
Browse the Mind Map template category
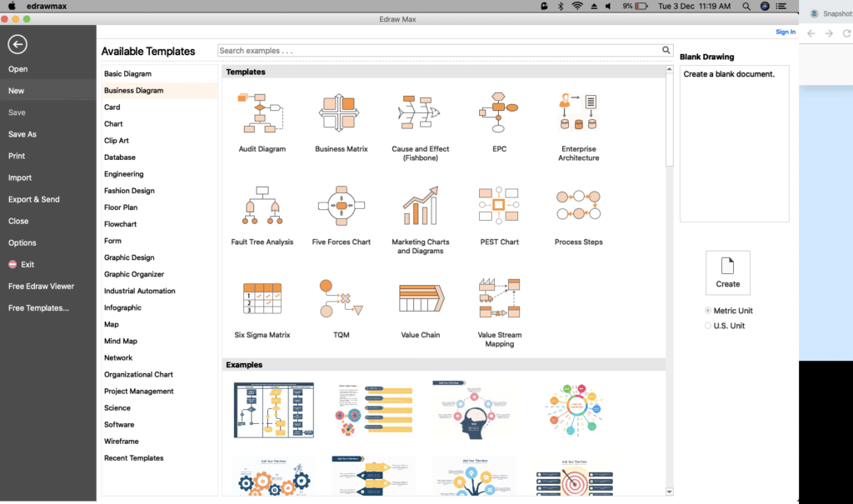click(121, 341)
